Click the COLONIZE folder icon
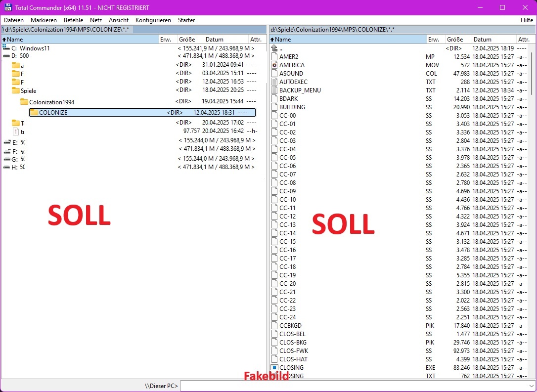The height and width of the screenshot is (392, 537). [x=34, y=112]
